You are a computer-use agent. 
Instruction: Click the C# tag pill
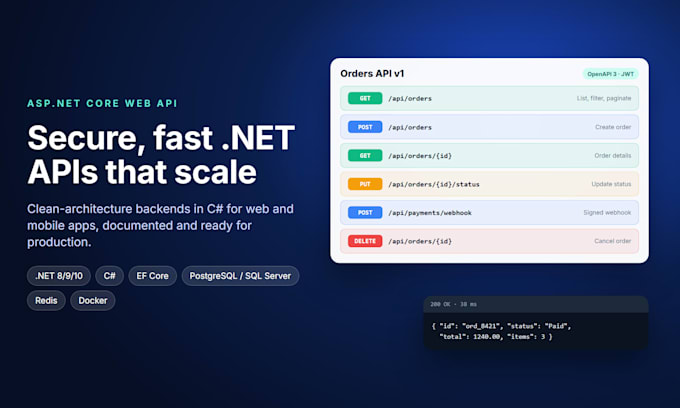click(x=110, y=276)
